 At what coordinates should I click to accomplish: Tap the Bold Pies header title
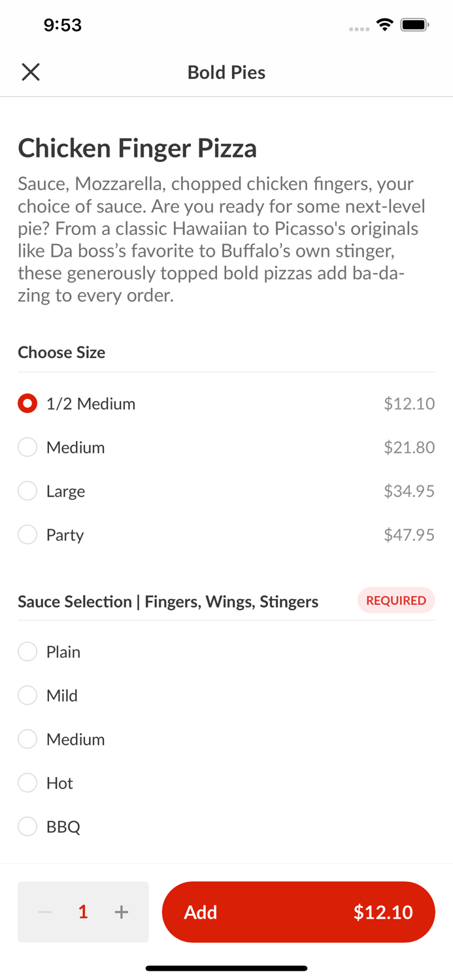(226, 72)
